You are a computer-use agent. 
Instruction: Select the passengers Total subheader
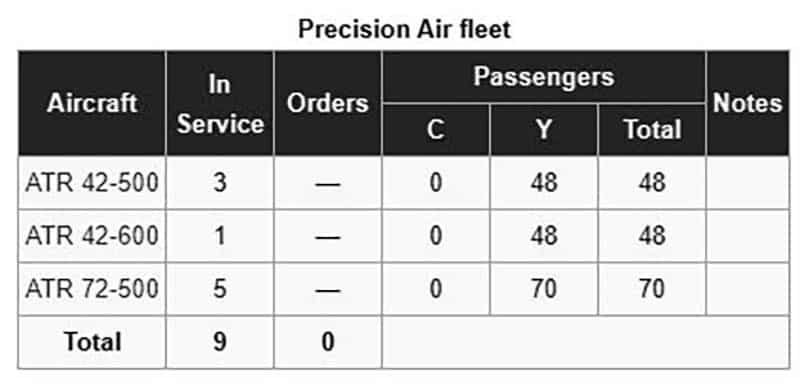(652, 130)
